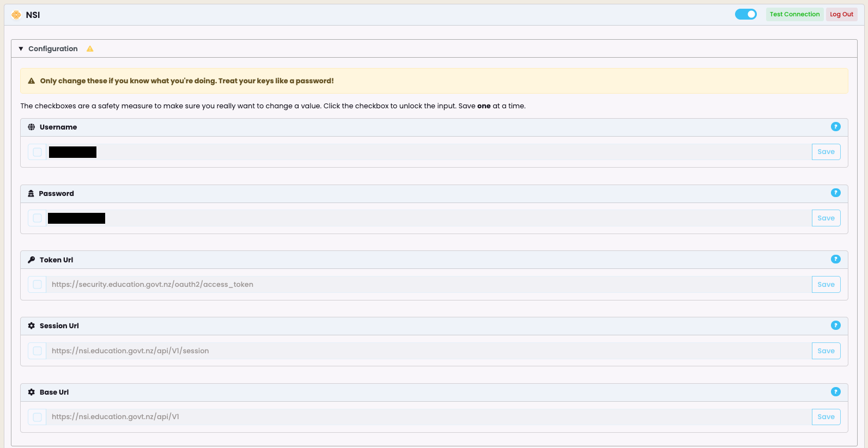Click the Session Url section heading
This screenshot has height=448, width=868.
click(59, 326)
